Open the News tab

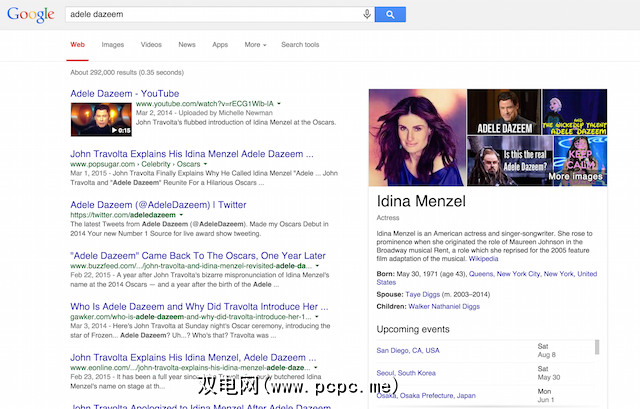click(187, 44)
